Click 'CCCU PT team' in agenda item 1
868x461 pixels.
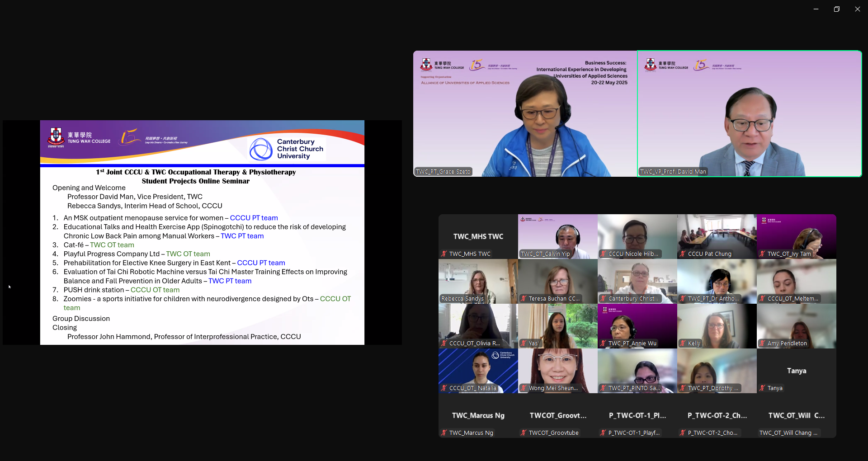254,218
